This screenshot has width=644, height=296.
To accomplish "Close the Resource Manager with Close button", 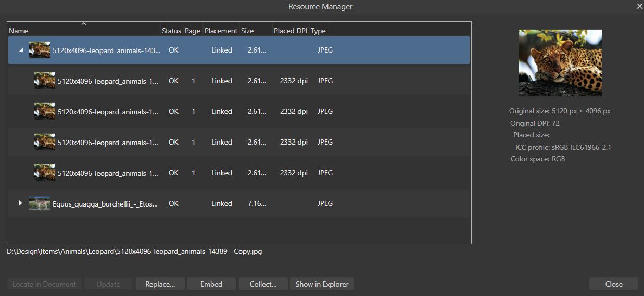I will (613, 284).
